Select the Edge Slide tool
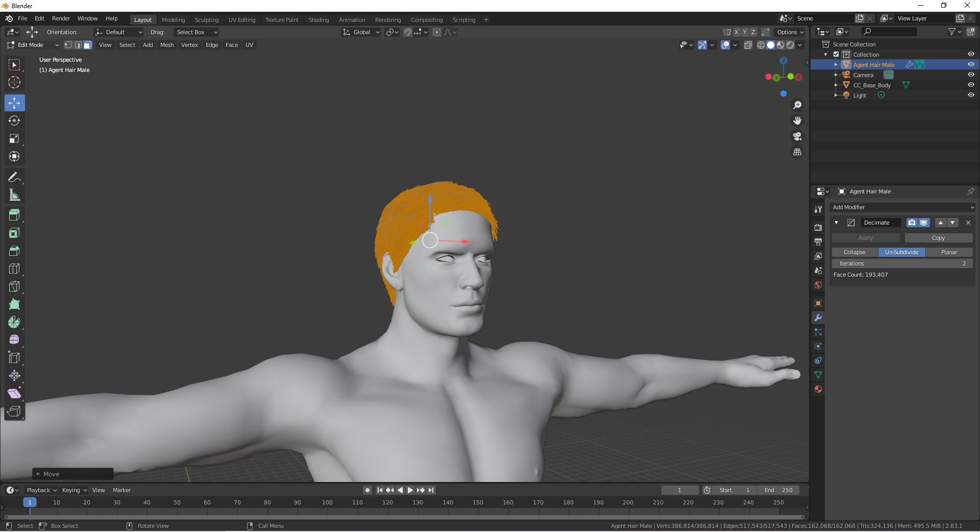The height and width of the screenshot is (532, 980). tap(14, 357)
